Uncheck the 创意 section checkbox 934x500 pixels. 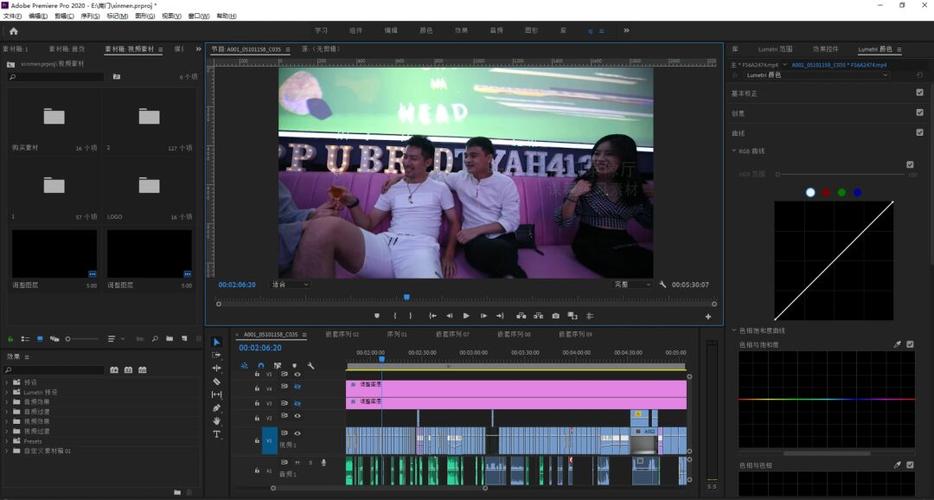point(920,113)
